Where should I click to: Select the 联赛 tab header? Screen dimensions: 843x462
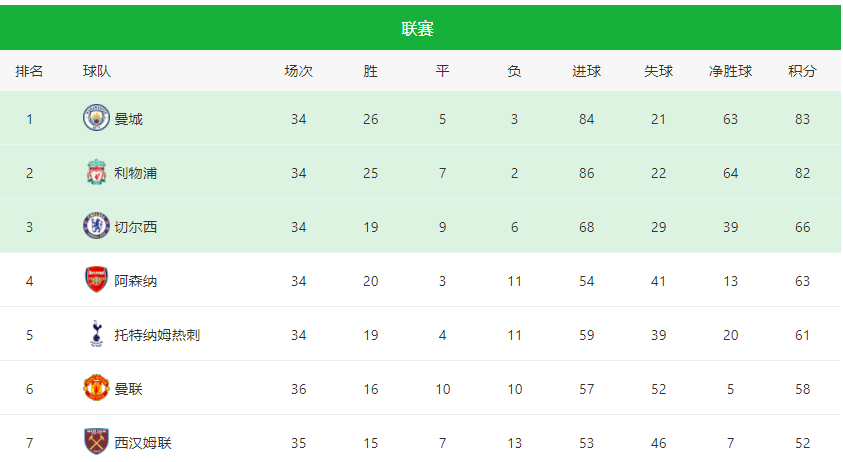coord(418,29)
